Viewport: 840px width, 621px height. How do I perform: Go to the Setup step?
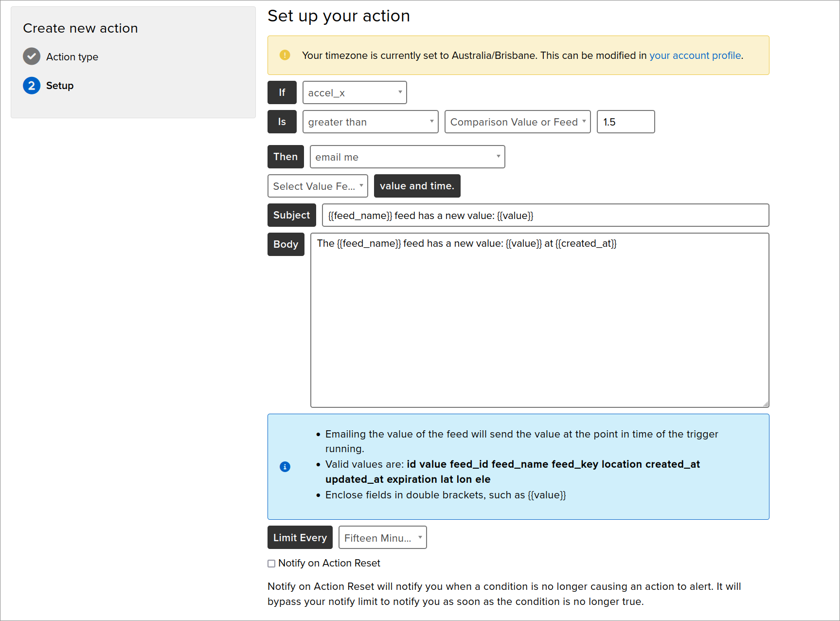pyautogui.click(x=60, y=86)
